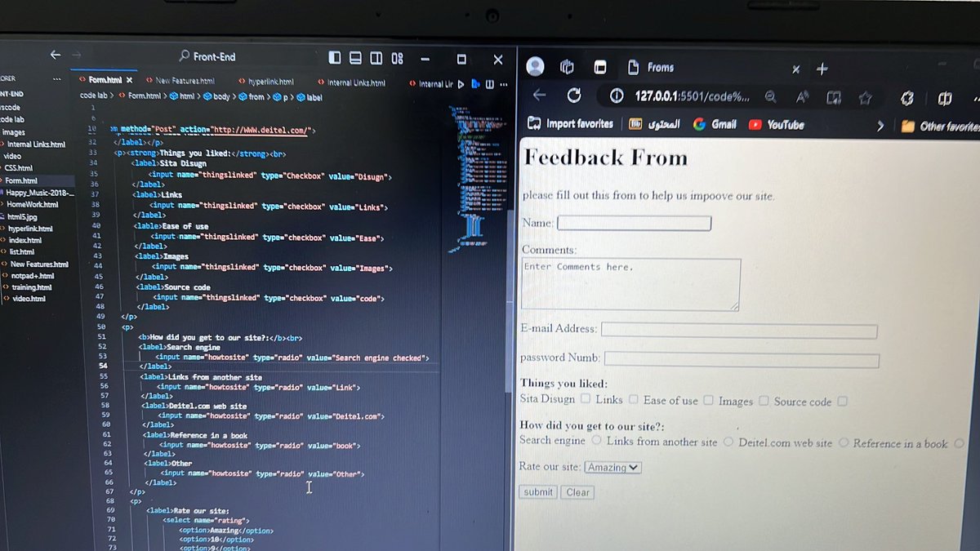This screenshot has height=551, width=980.
Task: Open the YouTube bookmark
Action: (x=777, y=125)
